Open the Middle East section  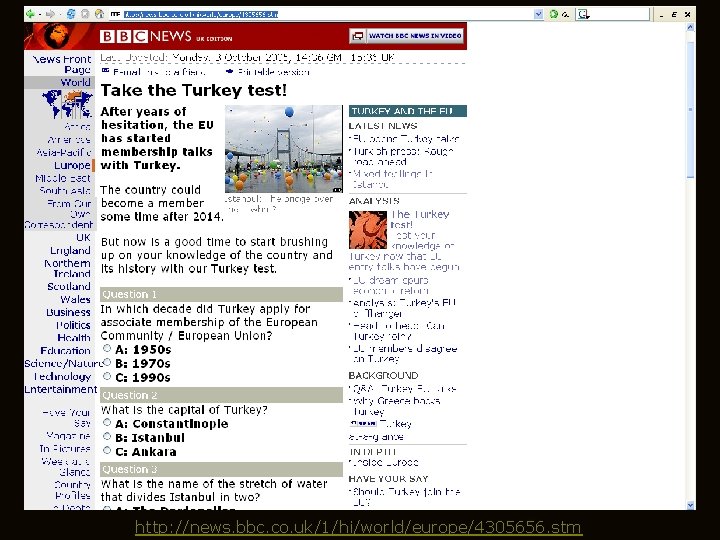pos(63,178)
